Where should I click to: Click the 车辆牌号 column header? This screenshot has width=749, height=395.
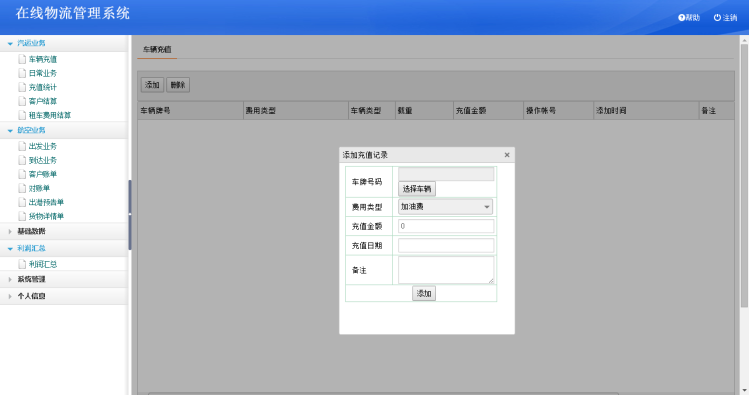click(191, 110)
